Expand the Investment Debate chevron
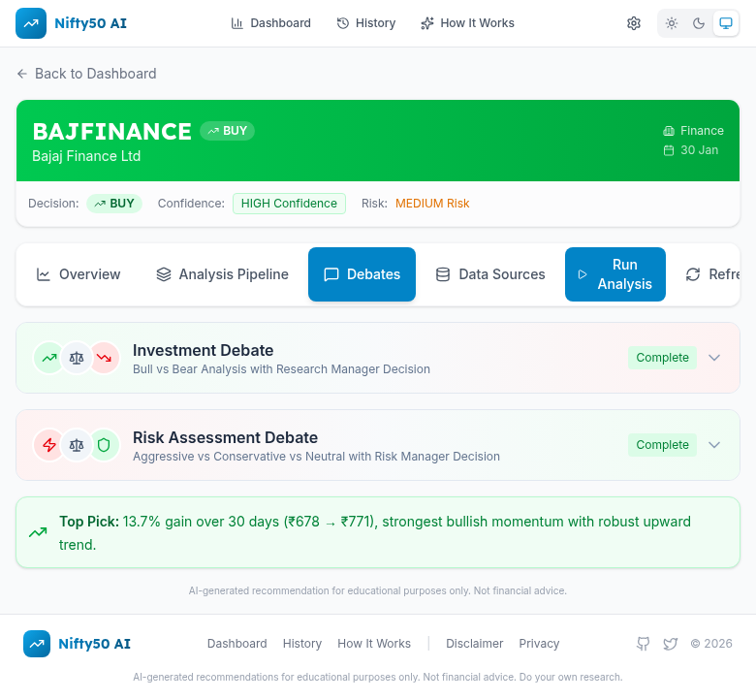This screenshot has height=700, width=756. (x=714, y=358)
